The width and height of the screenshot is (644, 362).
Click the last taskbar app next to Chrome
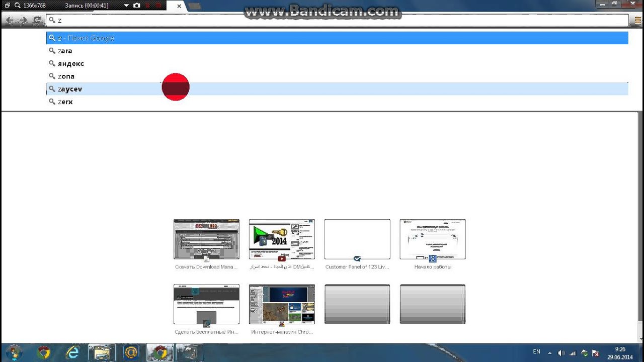[x=189, y=352]
